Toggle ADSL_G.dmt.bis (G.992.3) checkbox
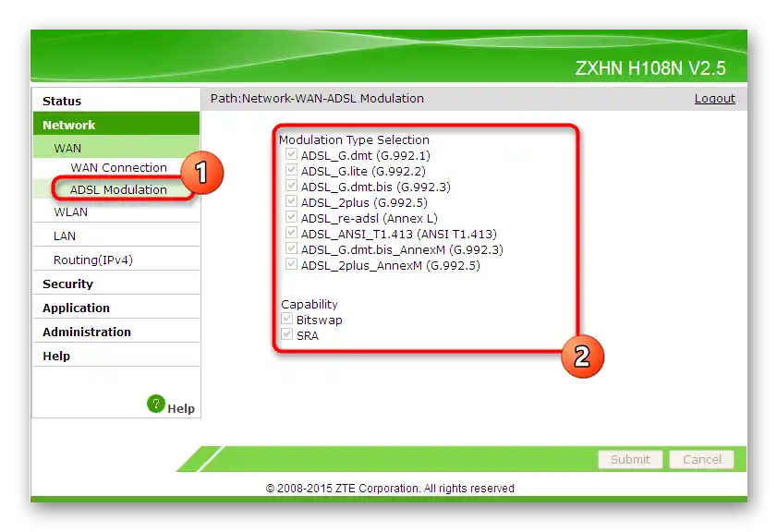Screen dimensions: 777x532 pos(291,187)
